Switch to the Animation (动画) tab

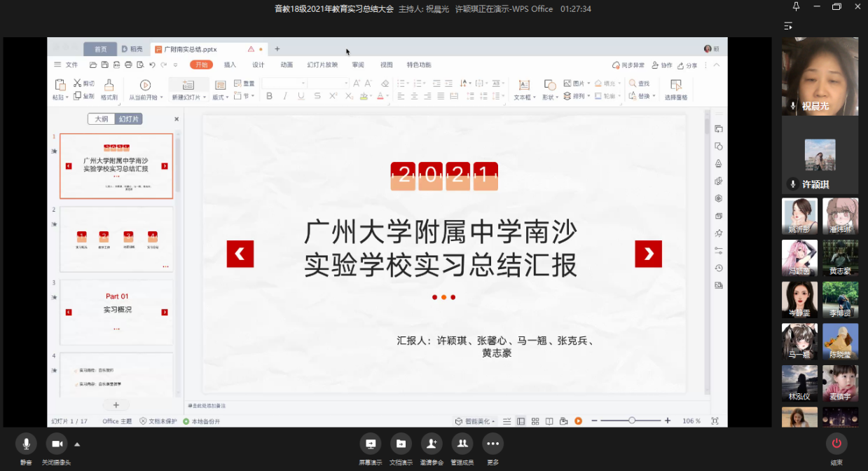287,65
